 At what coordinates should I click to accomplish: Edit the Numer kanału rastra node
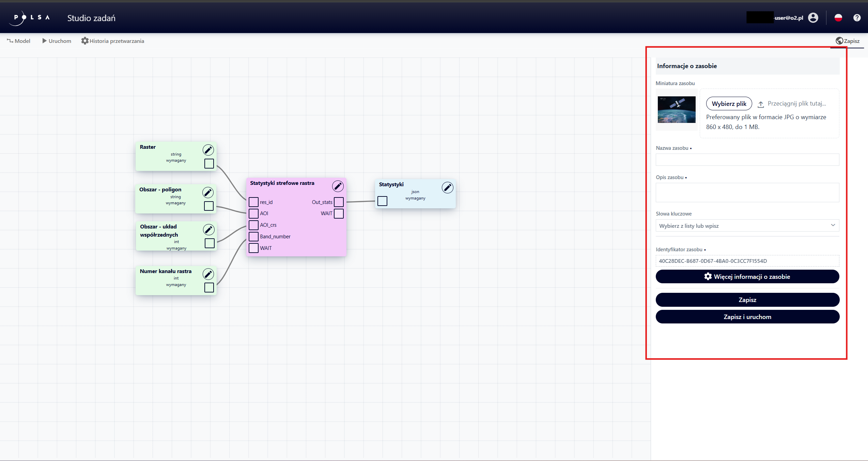coord(208,274)
